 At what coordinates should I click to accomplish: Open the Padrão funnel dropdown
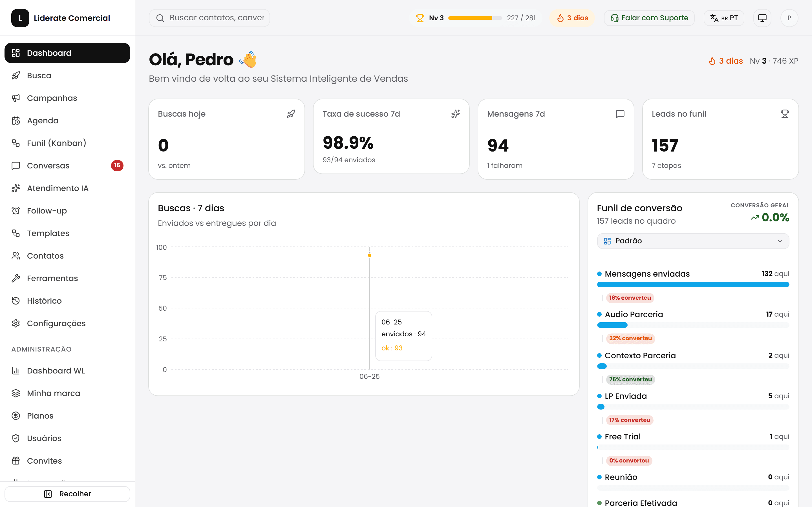[693, 241]
